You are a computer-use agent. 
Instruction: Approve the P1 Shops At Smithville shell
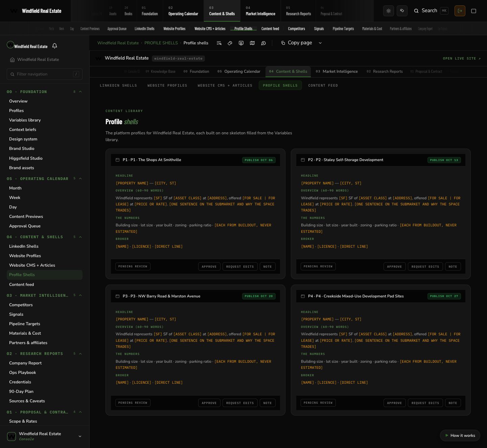coord(209,267)
